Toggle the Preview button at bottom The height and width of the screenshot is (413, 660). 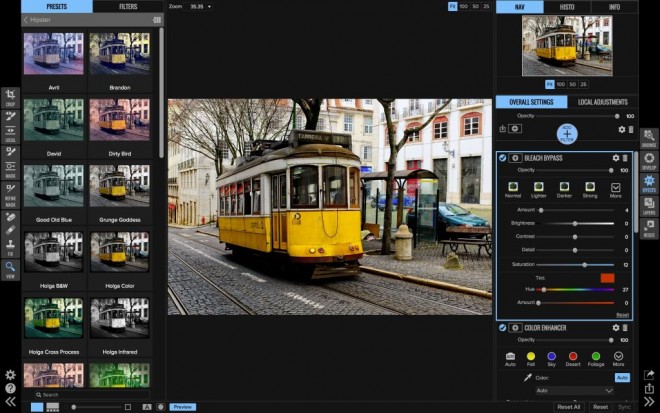[182, 407]
